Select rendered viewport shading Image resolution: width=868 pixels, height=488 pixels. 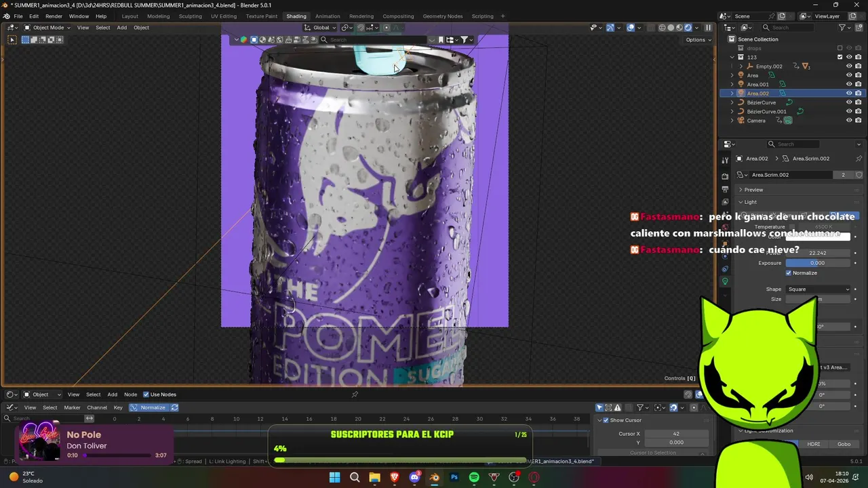[688, 28]
